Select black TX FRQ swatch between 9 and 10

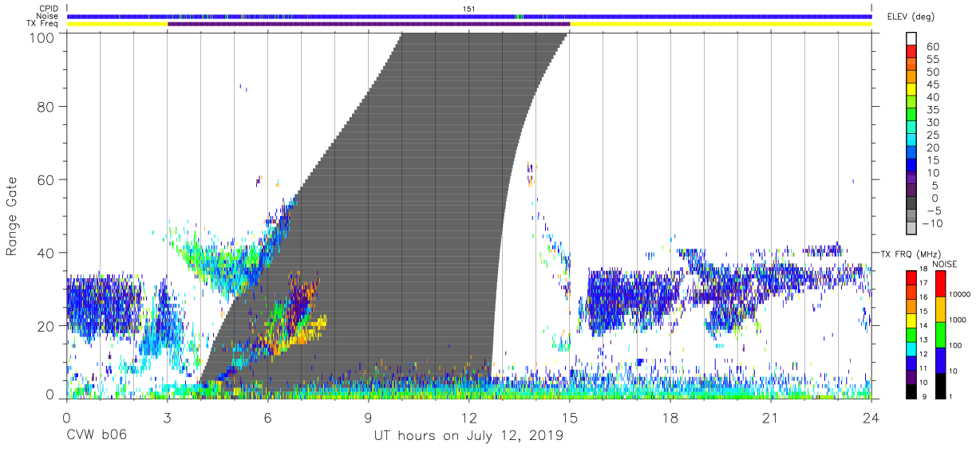coord(911,390)
